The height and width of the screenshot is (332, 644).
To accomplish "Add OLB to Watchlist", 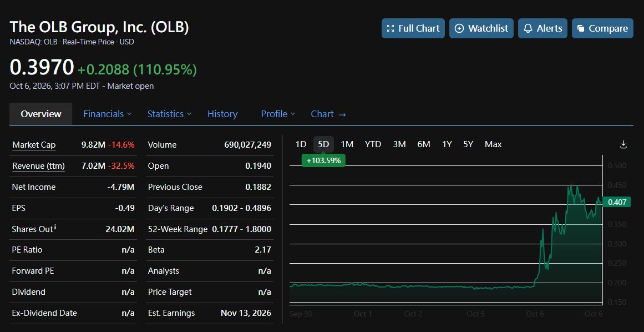I will [481, 28].
